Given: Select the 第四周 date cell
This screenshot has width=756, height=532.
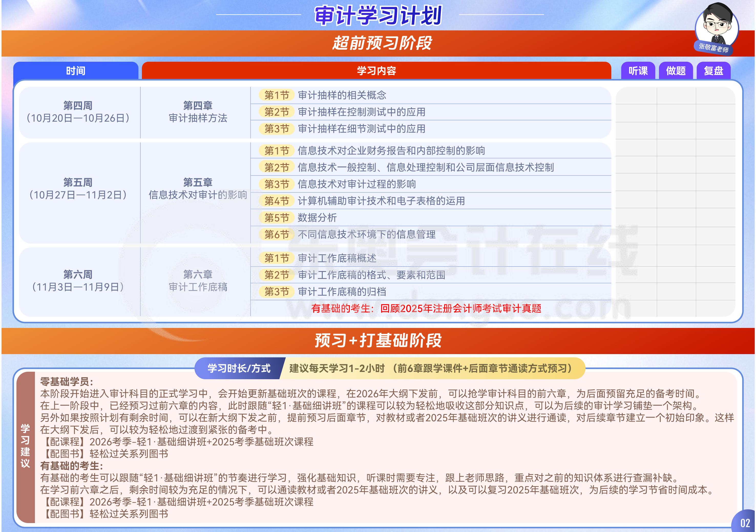Looking at the screenshot, I should 78,112.
